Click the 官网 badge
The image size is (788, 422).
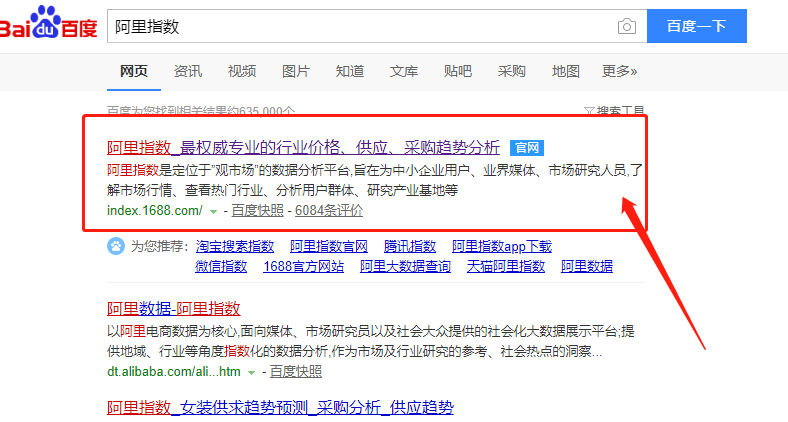[527, 148]
